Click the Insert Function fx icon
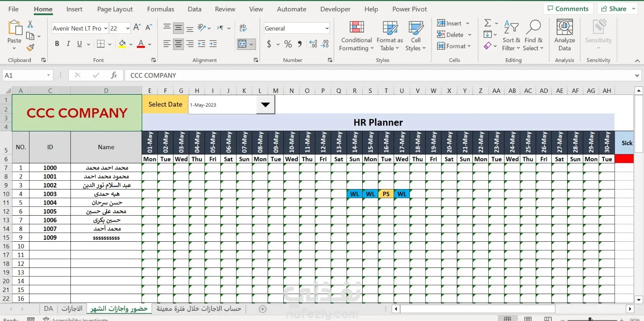This screenshot has height=321, width=644. 114,75
